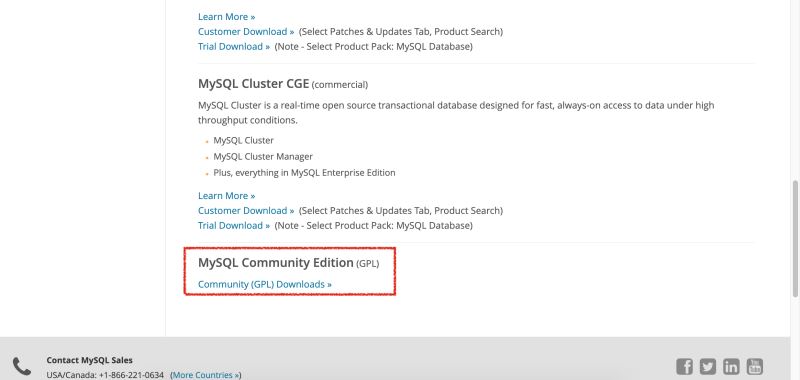Click Learn More above the Cluster CGE section
Viewport: 800px width, 380px height.
coord(227,17)
